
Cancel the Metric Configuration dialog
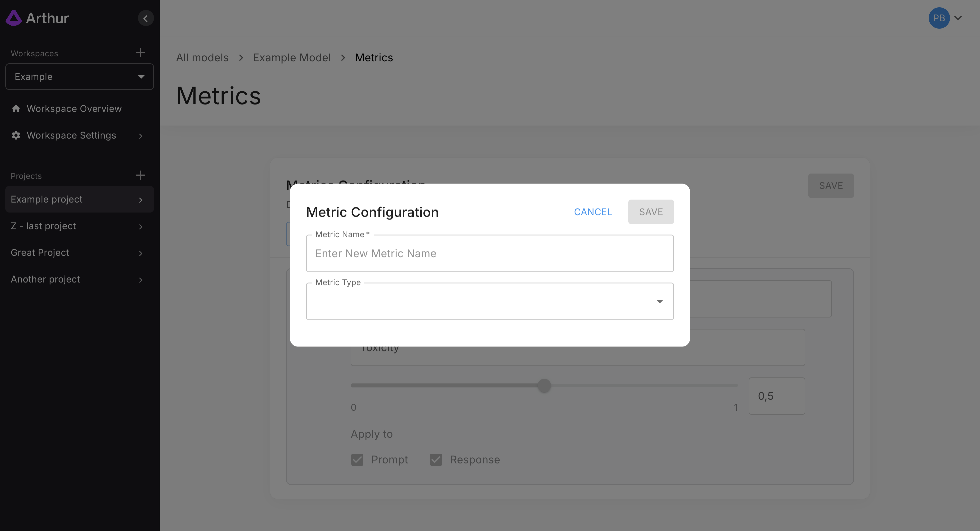pyautogui.click(x=592, y=212)
